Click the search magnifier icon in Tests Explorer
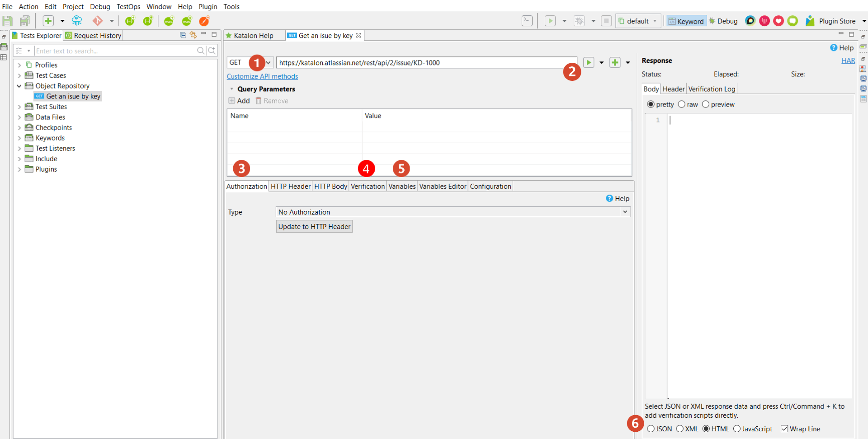The height and width of the screenshot is (439, 868). [x=201, y=51]
